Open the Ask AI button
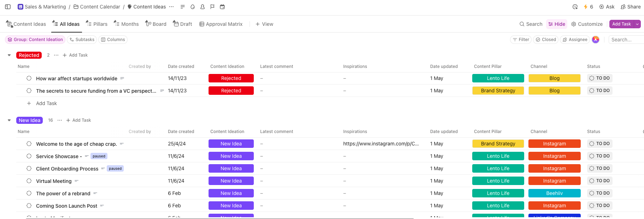The image size is (644, 219). (x=607, y=7)
